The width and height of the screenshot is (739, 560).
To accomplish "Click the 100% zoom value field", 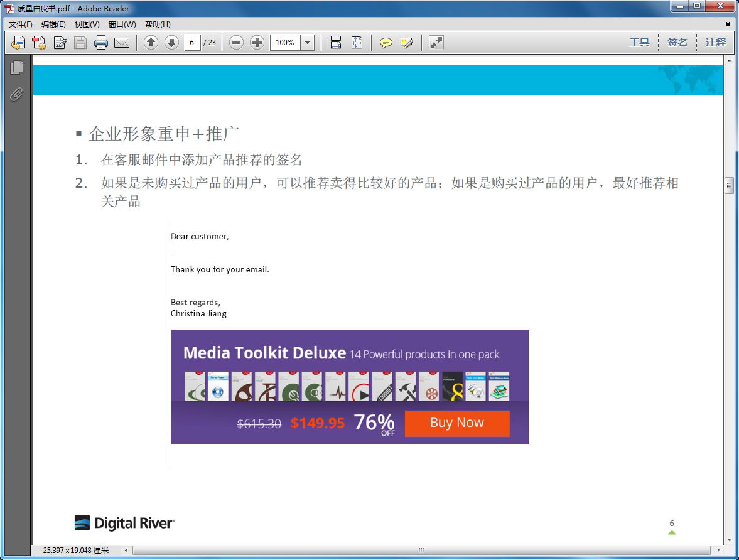I will point(284,43).
